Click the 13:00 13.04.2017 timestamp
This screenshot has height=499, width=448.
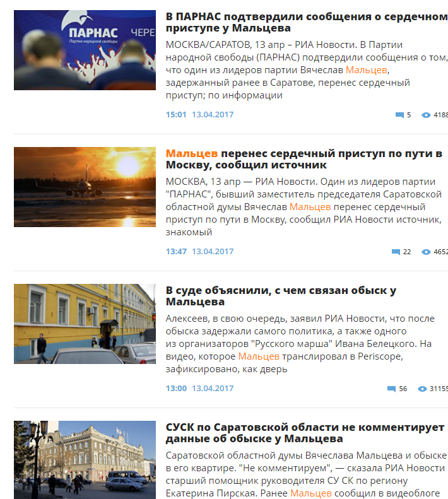(x=199, y=388)
